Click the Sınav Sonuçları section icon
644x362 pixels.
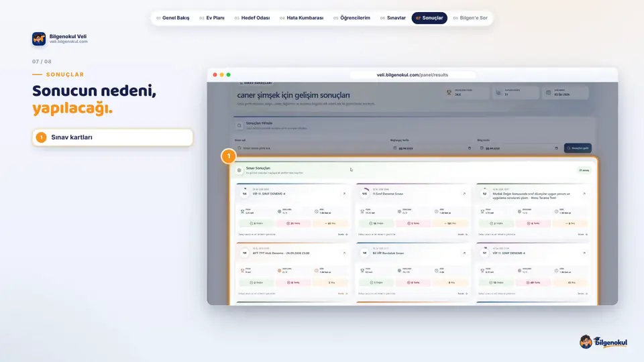coord(239,170)
